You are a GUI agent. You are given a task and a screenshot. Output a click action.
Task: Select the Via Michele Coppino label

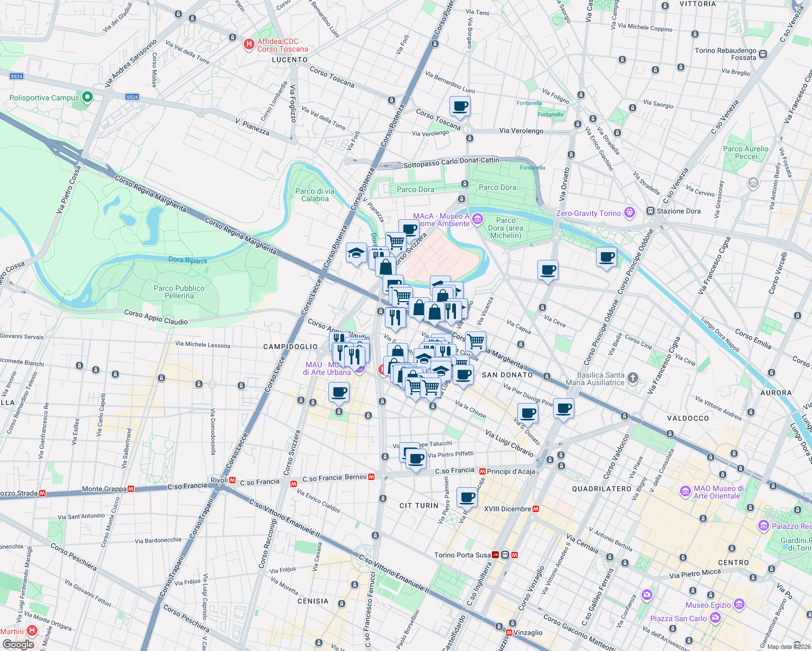(x=645, y=27)
